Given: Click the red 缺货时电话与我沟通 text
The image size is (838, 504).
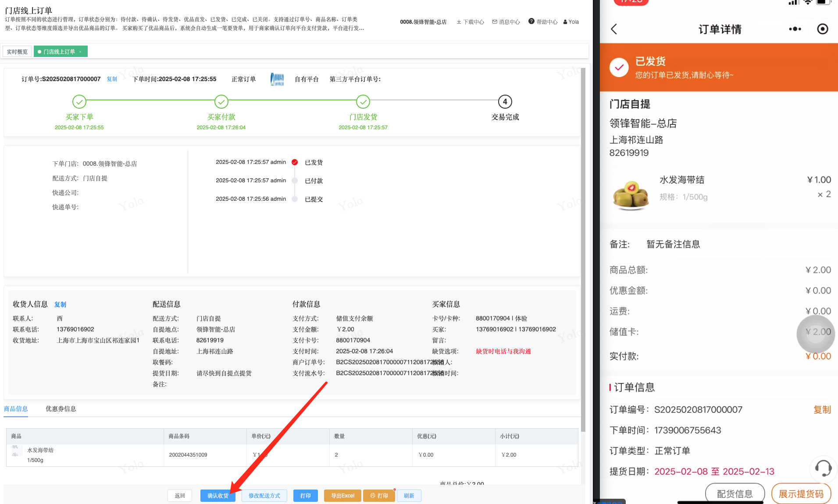Looking at the screenshot, I should pyautogui.click(x=503, y=351).
